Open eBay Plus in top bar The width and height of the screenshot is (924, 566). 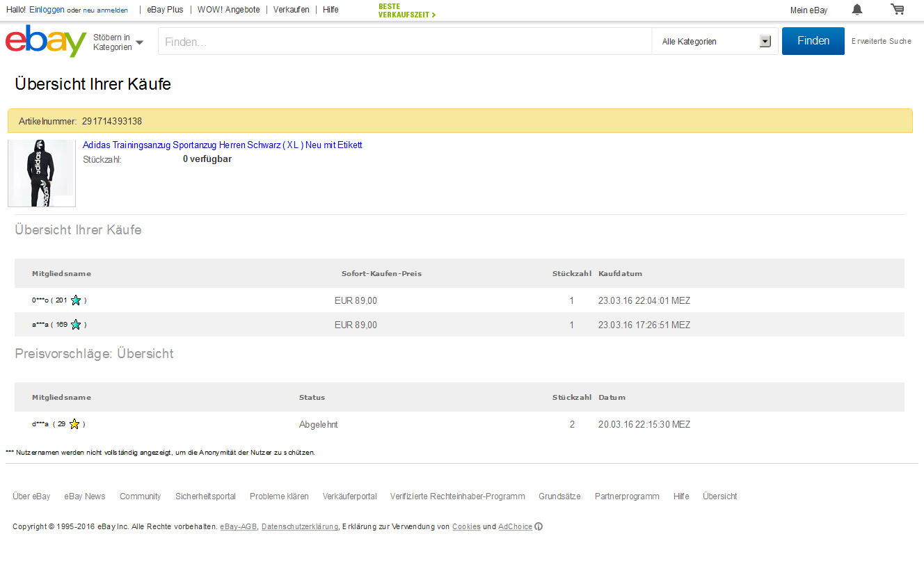165,10
